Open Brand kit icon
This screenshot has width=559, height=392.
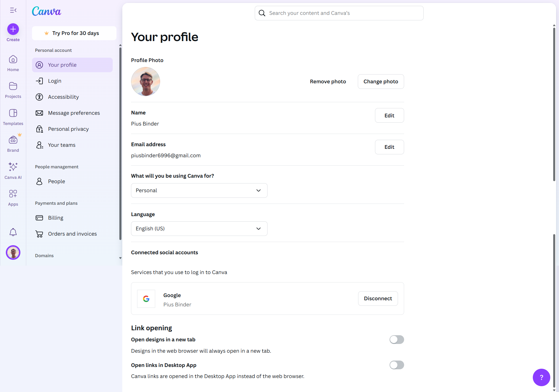(x=13, y=140)
